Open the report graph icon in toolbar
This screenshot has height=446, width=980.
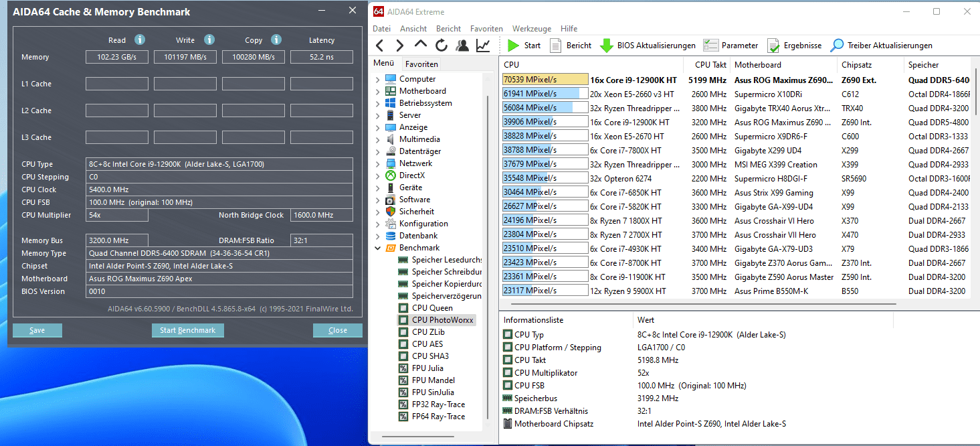[482, 46]
